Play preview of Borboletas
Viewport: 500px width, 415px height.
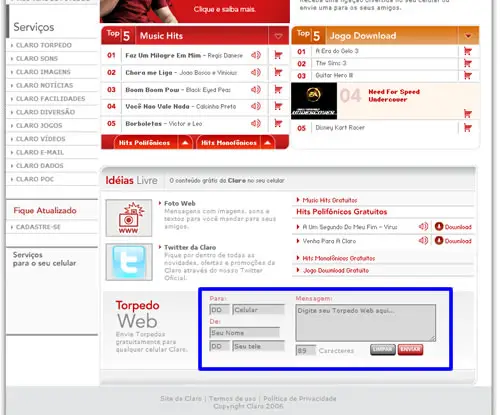click(x=256, y=123)
